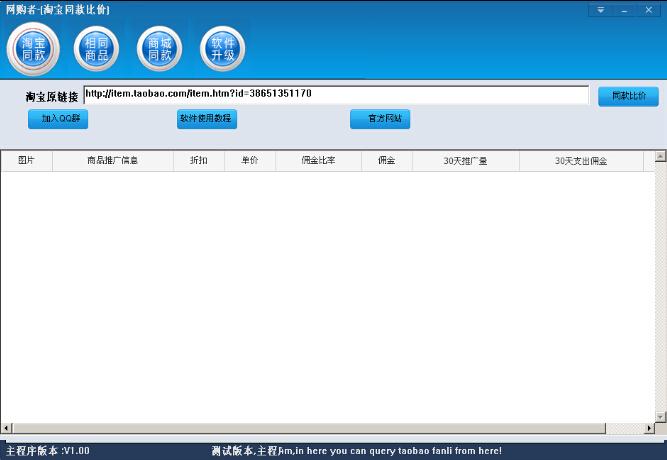Open the title bar dropdown menu arrow

tap(600, 10)
